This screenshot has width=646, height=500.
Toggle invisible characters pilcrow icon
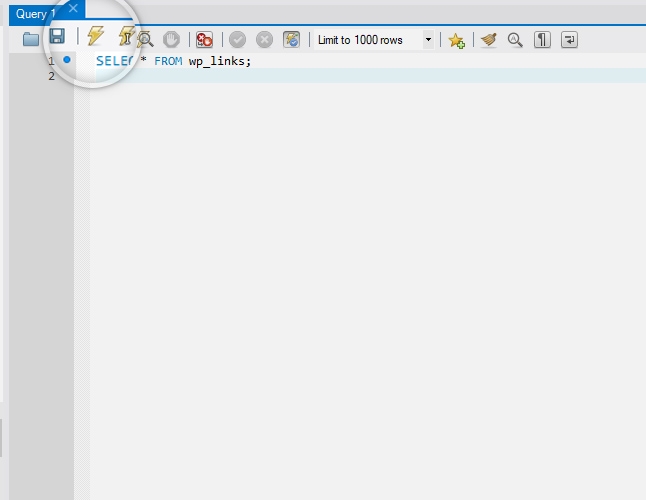coord(542,40)
